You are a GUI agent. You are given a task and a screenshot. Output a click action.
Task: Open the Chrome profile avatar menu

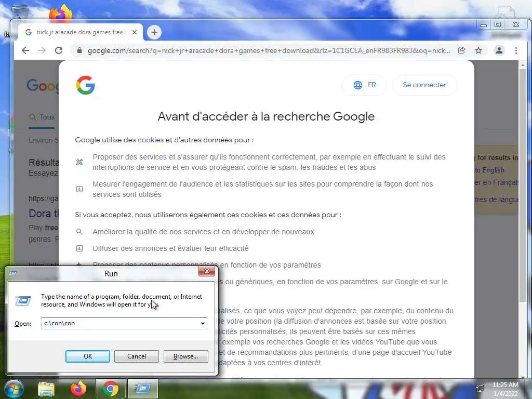[x=499, y=50]
